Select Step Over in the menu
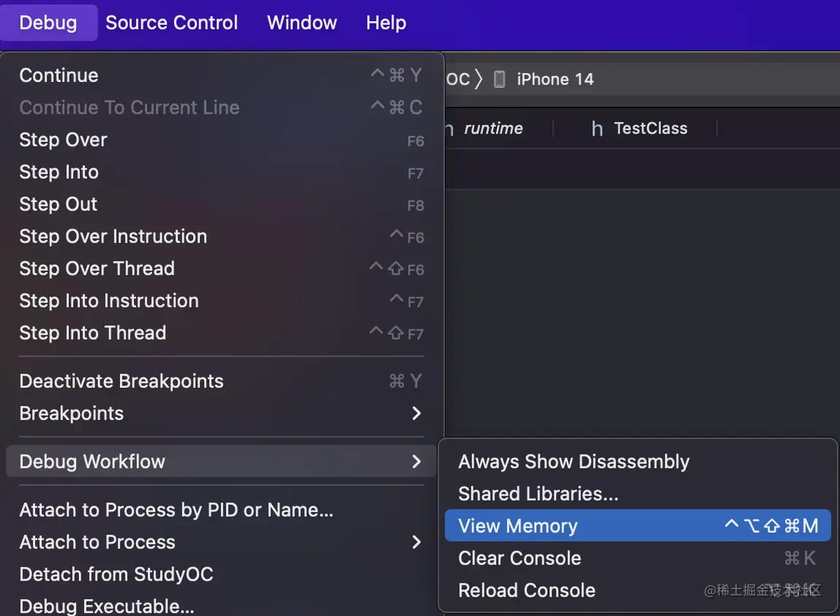840x616 pixels. (x=63, y=140)
